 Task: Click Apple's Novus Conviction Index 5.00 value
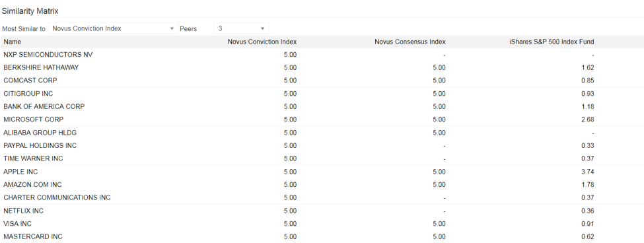pos(290,172)
